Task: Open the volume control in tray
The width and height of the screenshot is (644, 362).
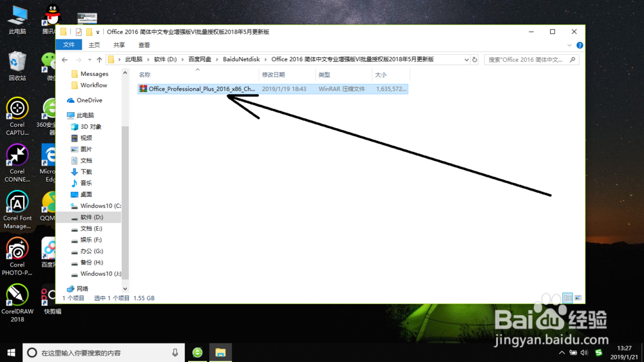Action: coord(585,352)
